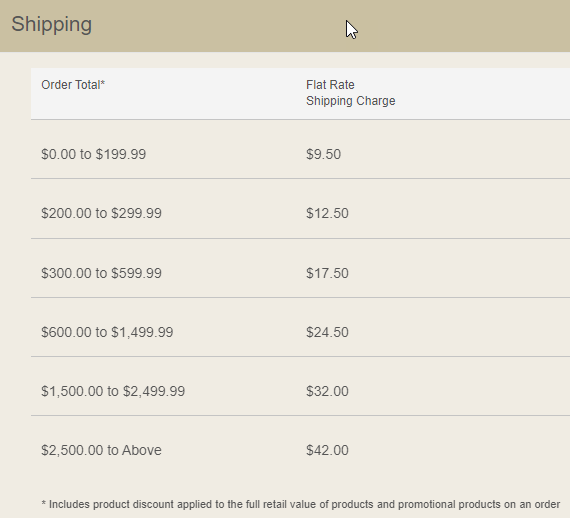
Task: Click the "Flat Rate" header line
Action: pyautogui.click(x=330, y=85)
